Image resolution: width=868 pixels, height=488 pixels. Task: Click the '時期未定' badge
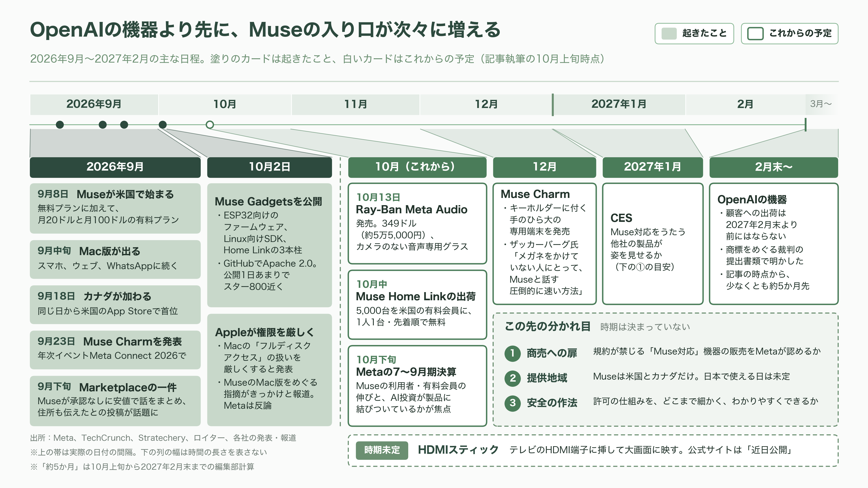(x=382, y=450)
